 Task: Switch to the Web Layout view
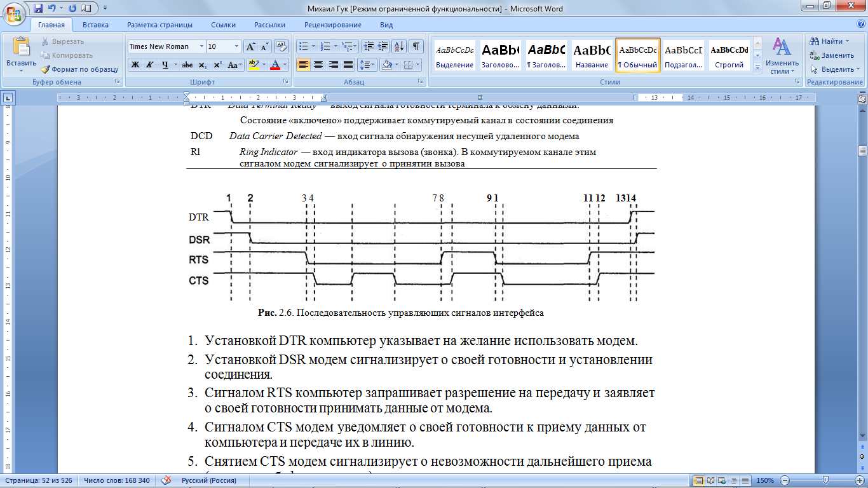tap(722, 481)
